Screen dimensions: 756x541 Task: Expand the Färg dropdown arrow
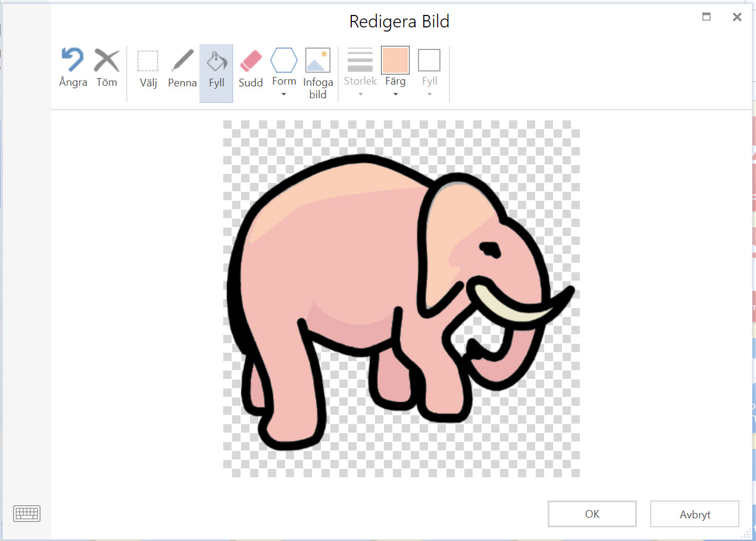[x=395, y=94]
